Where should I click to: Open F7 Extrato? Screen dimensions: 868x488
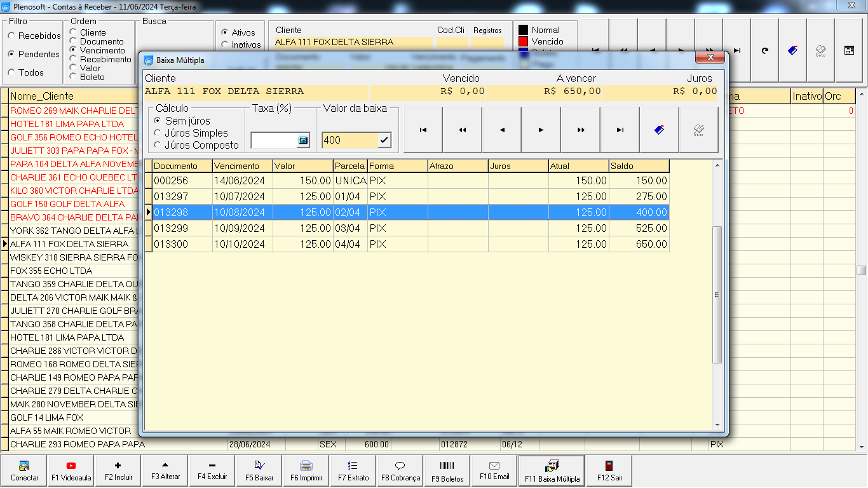353,471
